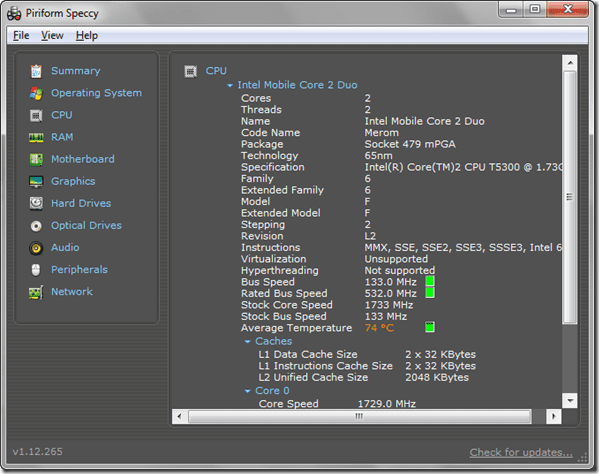This screenshot has height=474, width=599.
Task: Click the CPU header chip icon in main panel
Action: point(190,71)
